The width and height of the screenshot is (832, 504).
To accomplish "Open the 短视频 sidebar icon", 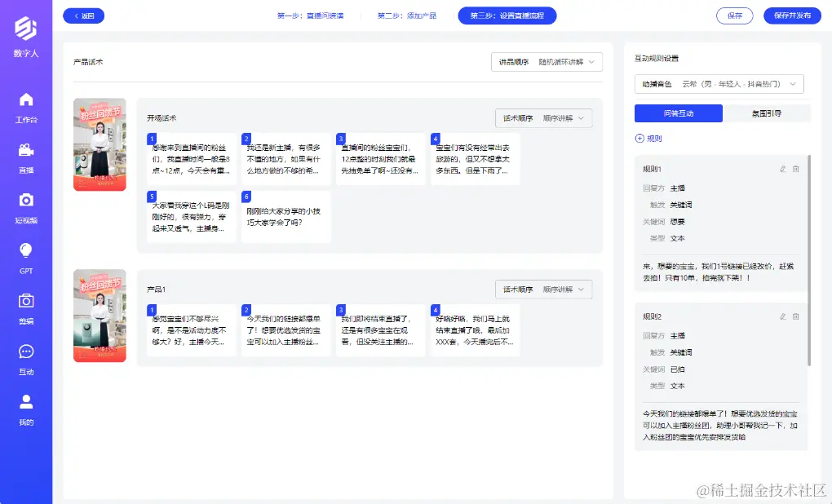I will click(26, 200).
